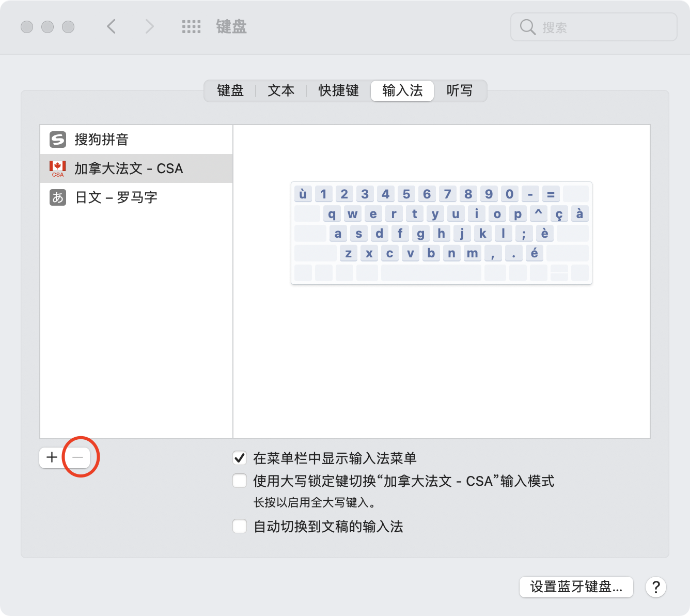The image size is (690, 616).
Task: Click the Canadian flag CSA icon
Action: 58,168
